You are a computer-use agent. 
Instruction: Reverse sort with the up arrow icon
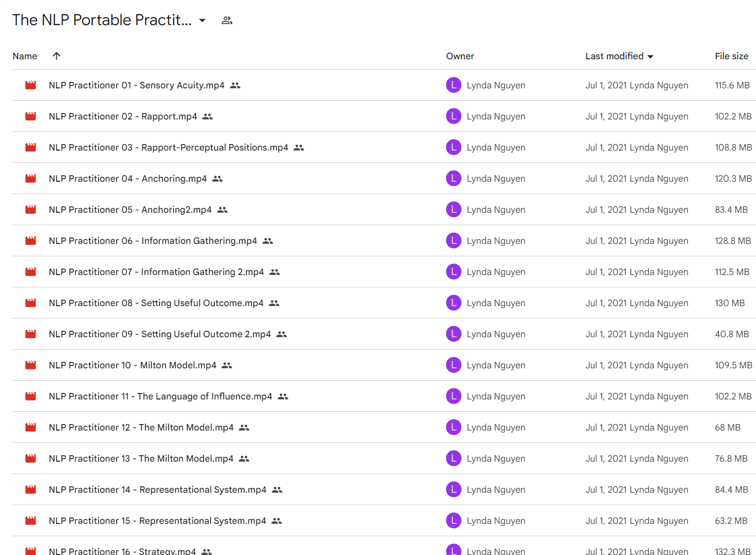tap(57, 56)
